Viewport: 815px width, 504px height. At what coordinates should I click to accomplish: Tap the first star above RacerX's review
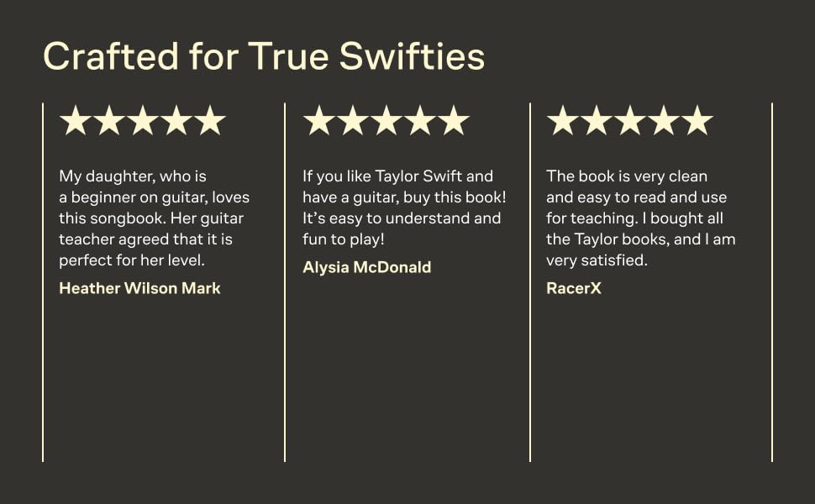coord(563,121)
